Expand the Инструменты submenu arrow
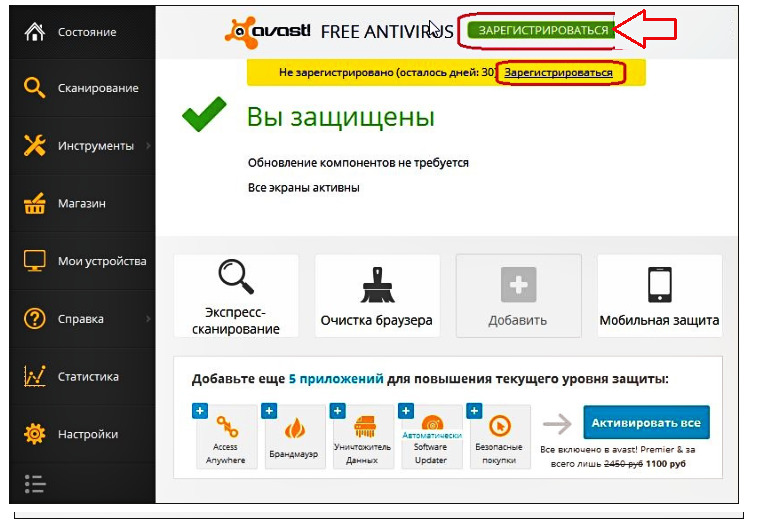 click(x=148, y=145)
